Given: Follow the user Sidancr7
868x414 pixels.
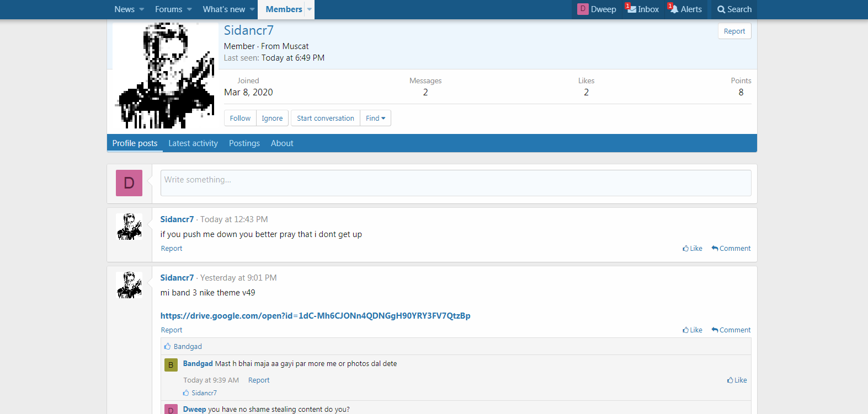Looking at the screenshot, I should (240, 119).
